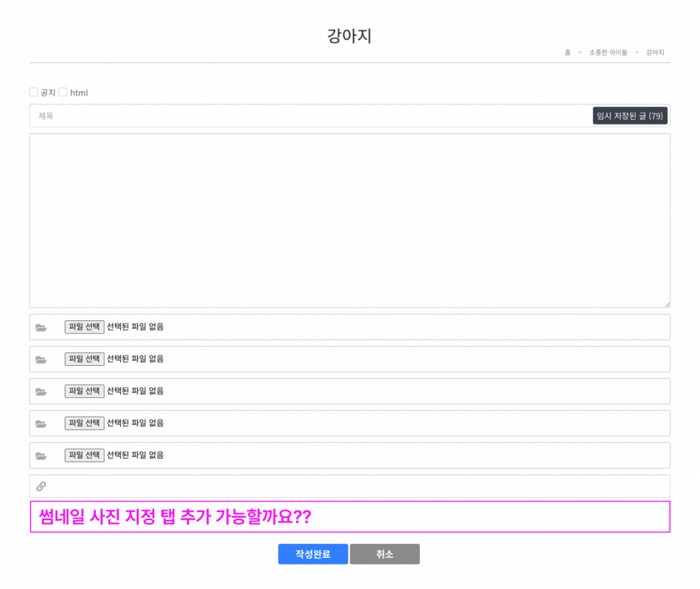Click the folder icon in fourth file row
The image size is (700, 589).
[41, 424]
